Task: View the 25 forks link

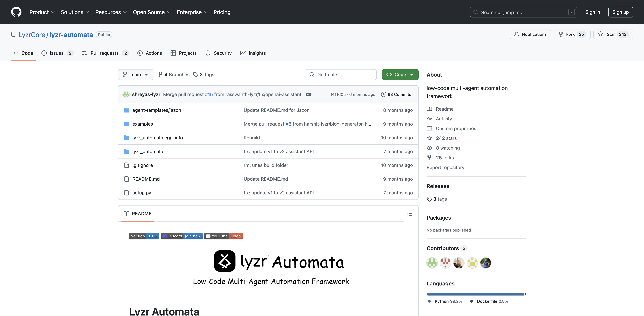Action: [441, 158]
